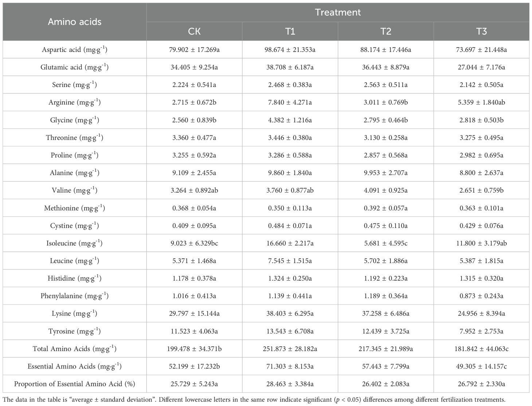
Task: Click the Aspartic acid row label
Action: pyautogui.click(x=75, y=50)
